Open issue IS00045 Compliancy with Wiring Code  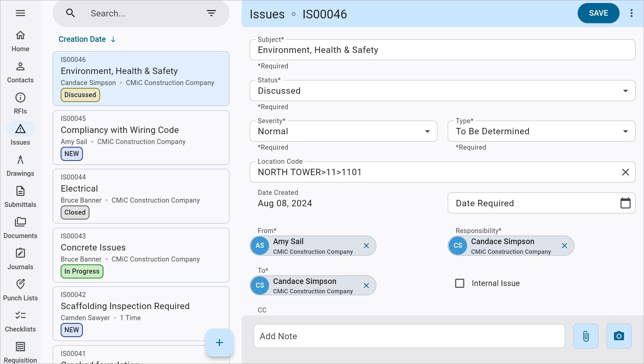pyautogui.click(x=141, y=138)
